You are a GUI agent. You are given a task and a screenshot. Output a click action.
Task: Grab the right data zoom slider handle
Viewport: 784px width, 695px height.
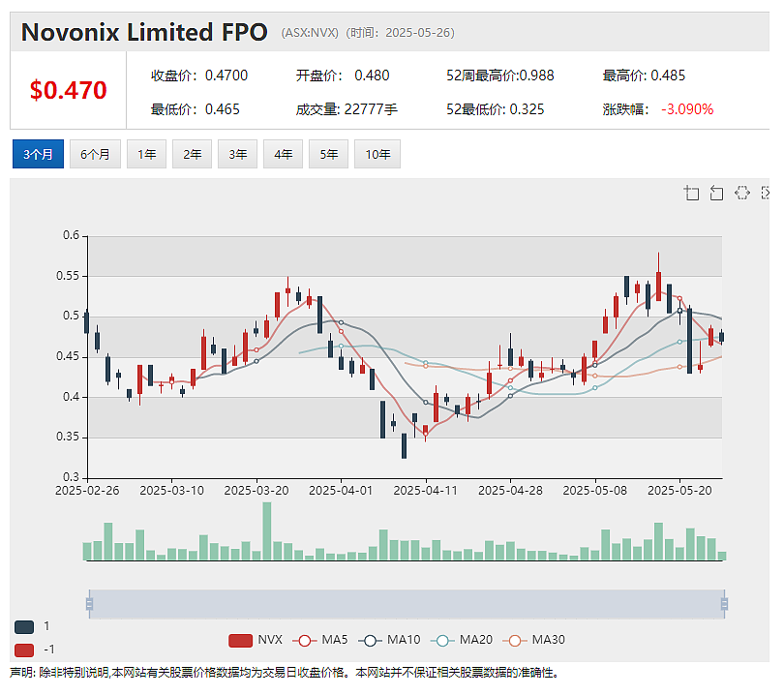click(x=724, y=604)
